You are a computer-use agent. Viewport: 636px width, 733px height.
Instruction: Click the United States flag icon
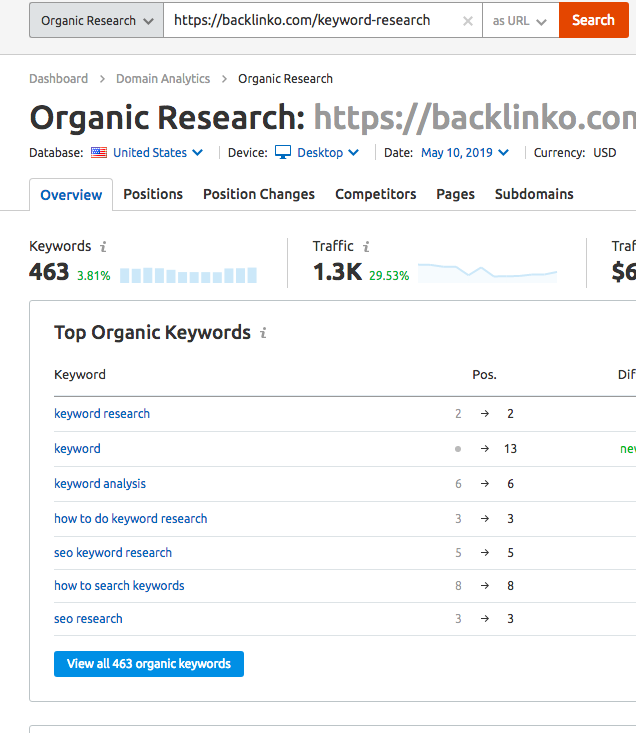click(x=99, y=153)
